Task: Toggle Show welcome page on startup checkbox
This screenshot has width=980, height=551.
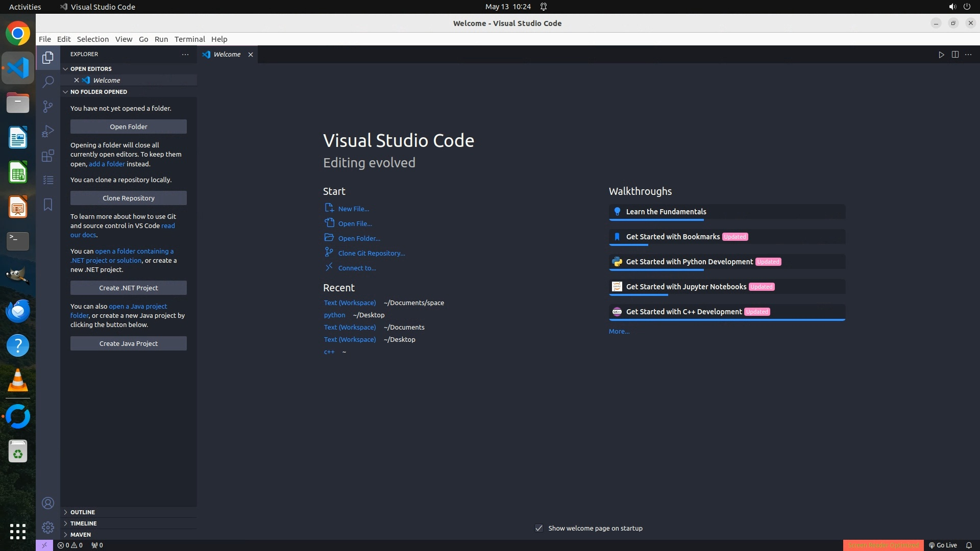Action: pyautogui.click(x=539, y=528)
